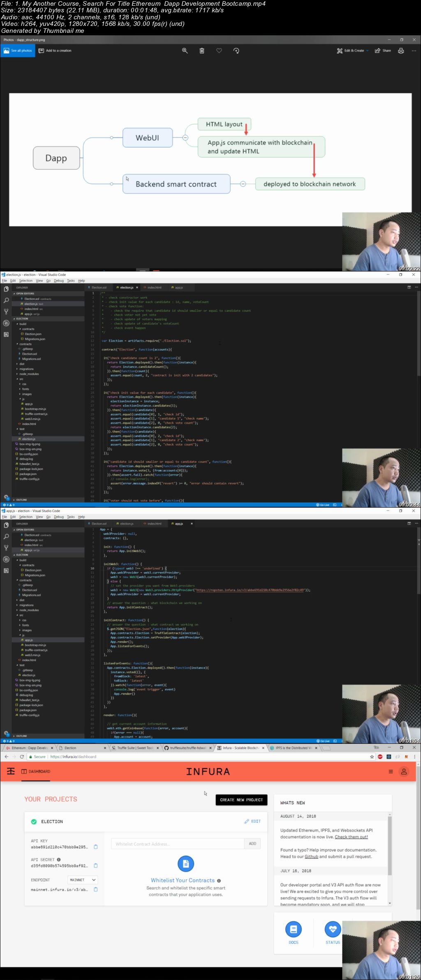Rotate the photo in Photos toolbar
The image size is (421, 980).
[236, 51]
